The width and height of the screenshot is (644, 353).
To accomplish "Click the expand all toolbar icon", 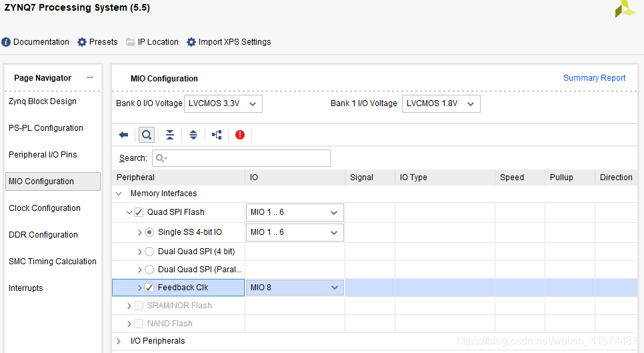I will pyautogui.click(x=193, y=135).
